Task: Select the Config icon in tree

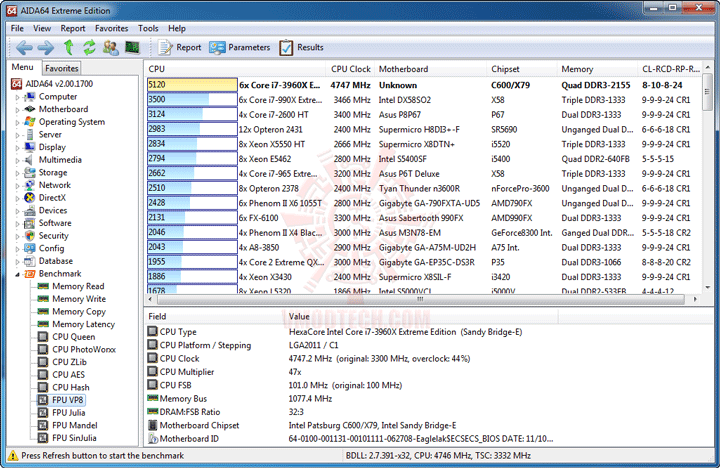Action: point(30,248)
